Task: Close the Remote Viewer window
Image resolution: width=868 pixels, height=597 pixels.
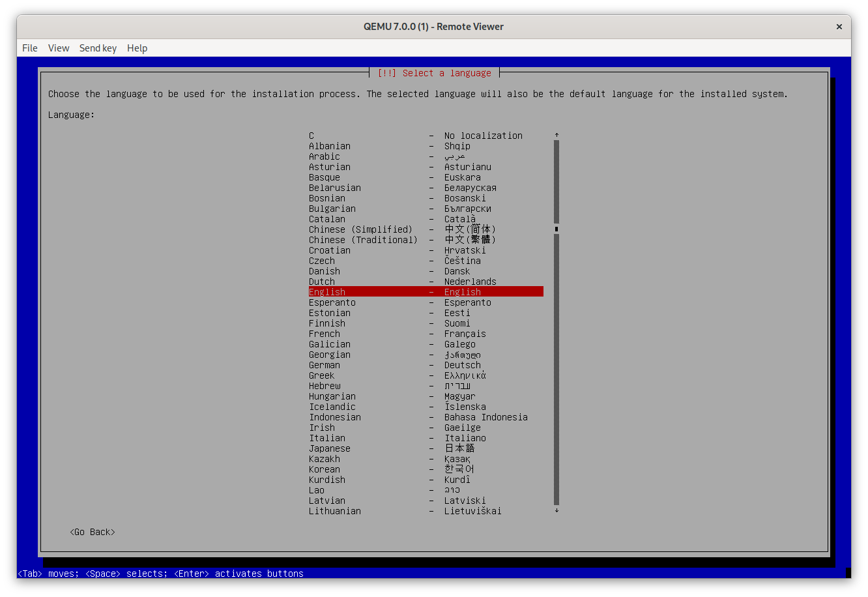Action: [x=839, y=27]
